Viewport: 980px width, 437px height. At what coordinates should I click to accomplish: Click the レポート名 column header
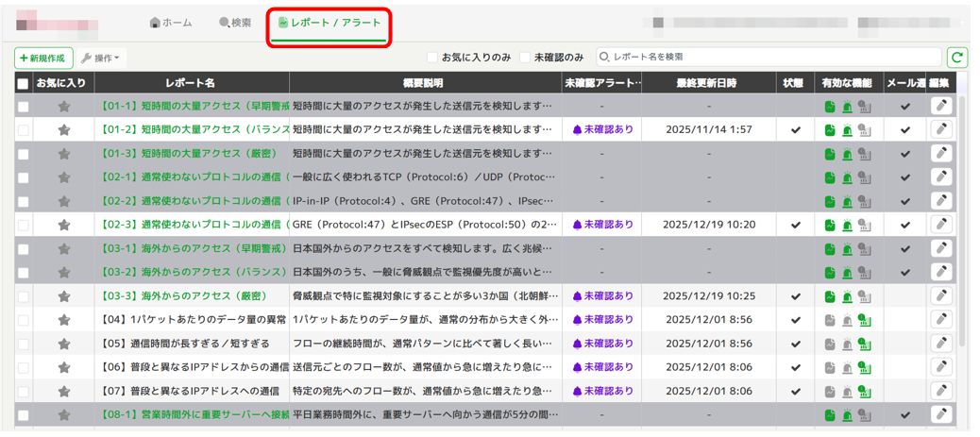[x=192, y=83]
